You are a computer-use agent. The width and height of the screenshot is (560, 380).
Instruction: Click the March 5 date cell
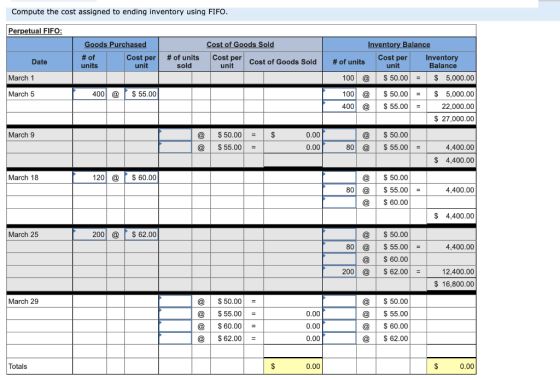coord(39,94)
